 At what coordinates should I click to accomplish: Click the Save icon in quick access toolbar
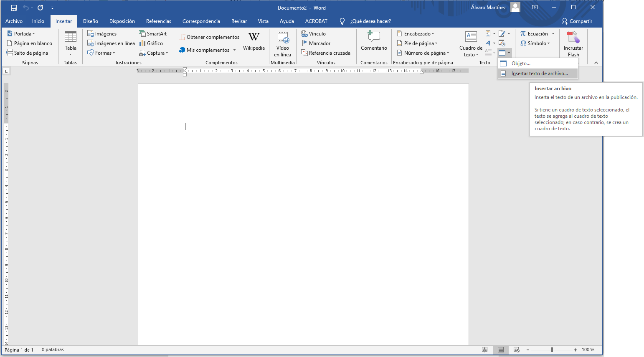pos(14,8)
